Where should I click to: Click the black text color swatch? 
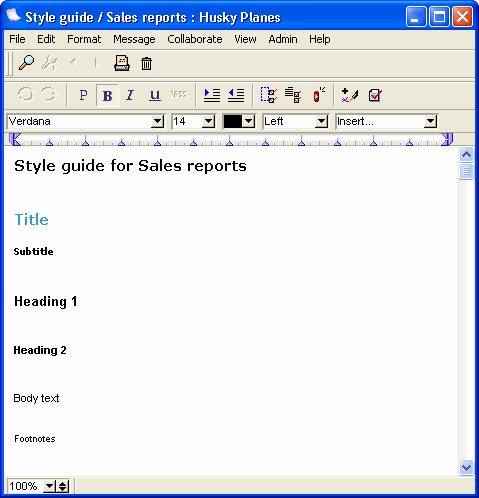click(x=233, y=121)
